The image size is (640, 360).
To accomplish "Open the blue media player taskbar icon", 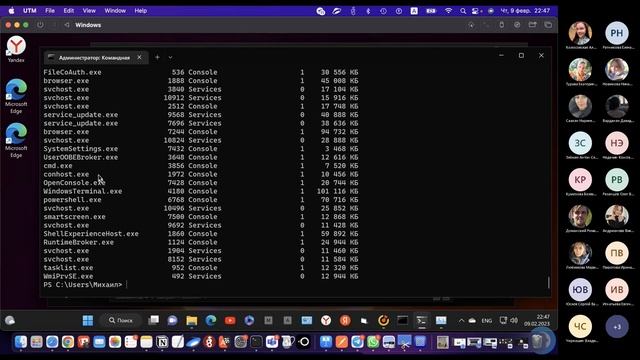I will coord(249,320).
